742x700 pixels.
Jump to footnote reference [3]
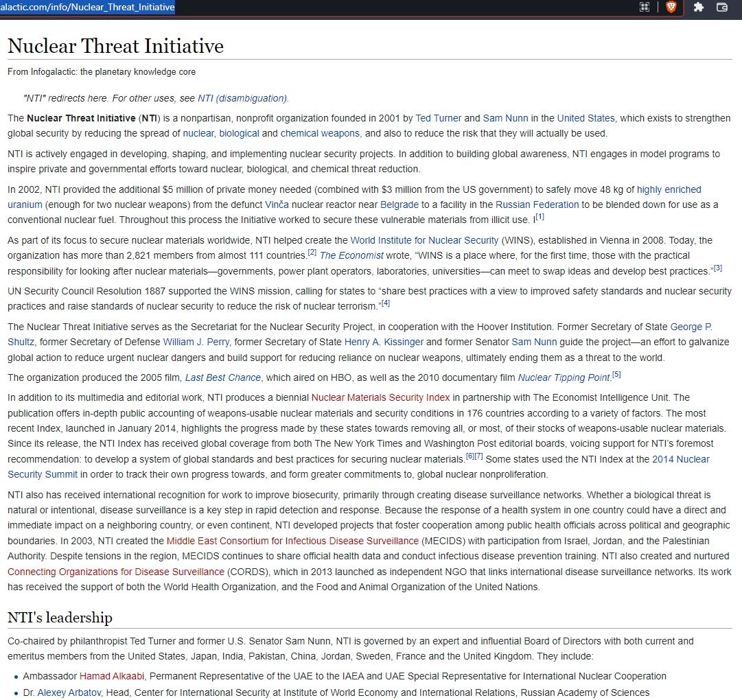[718, 268]
